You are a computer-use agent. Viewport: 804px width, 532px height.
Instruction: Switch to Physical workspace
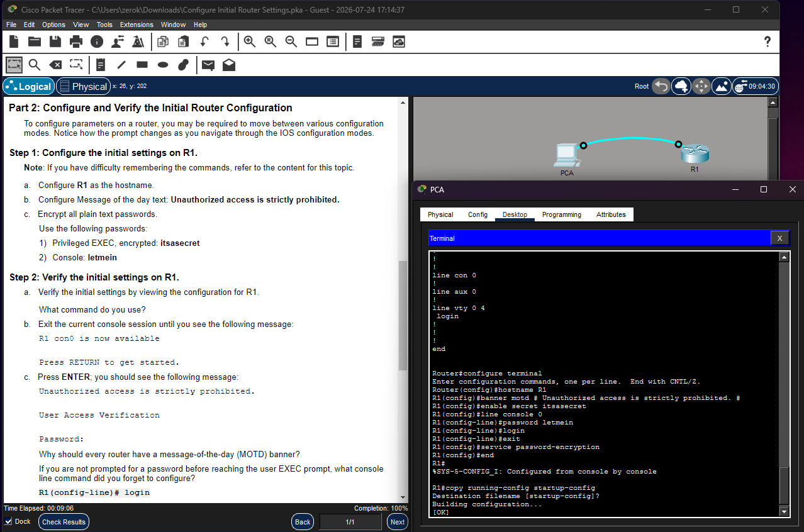(x=83, y=86)
